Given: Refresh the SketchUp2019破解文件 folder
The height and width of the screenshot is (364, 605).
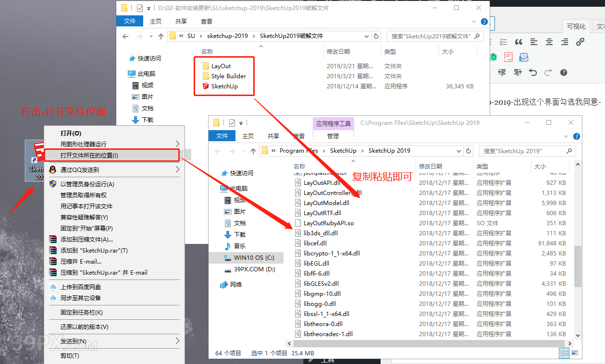Looking at the screenshot, I should [x=376, y=36].
